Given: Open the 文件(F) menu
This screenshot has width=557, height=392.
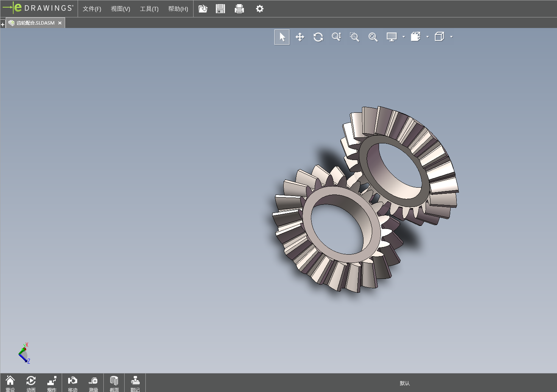Looking at the screenshot, I should click(x=92, y=9).
